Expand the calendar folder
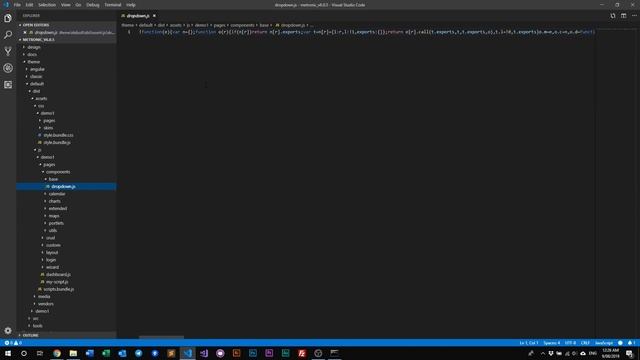 click(57, 194)
